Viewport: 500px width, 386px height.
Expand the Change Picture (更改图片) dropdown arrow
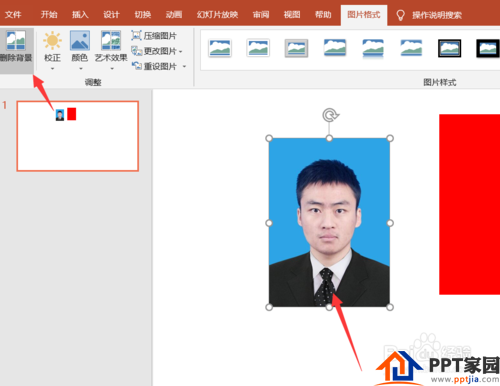pyautogui.click(x=181, y=52)
